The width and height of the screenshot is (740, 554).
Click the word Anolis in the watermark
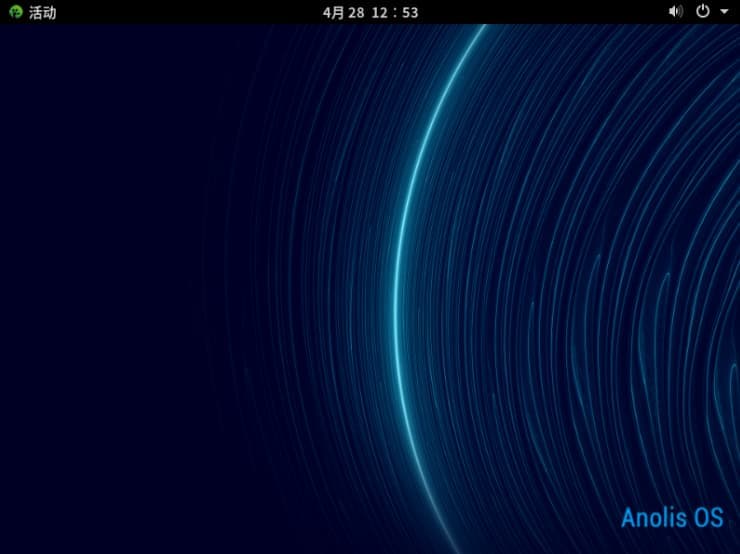(652, 518)
